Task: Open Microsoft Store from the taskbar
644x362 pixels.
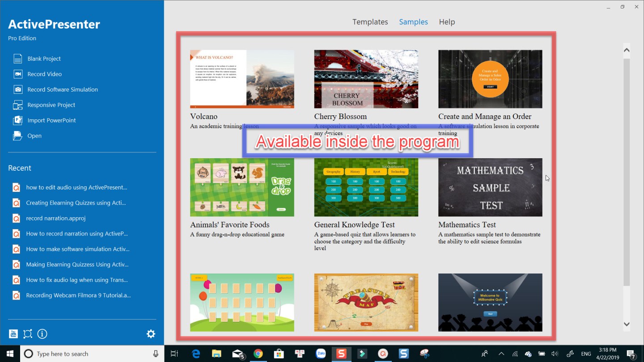Action: click(279, 354)
